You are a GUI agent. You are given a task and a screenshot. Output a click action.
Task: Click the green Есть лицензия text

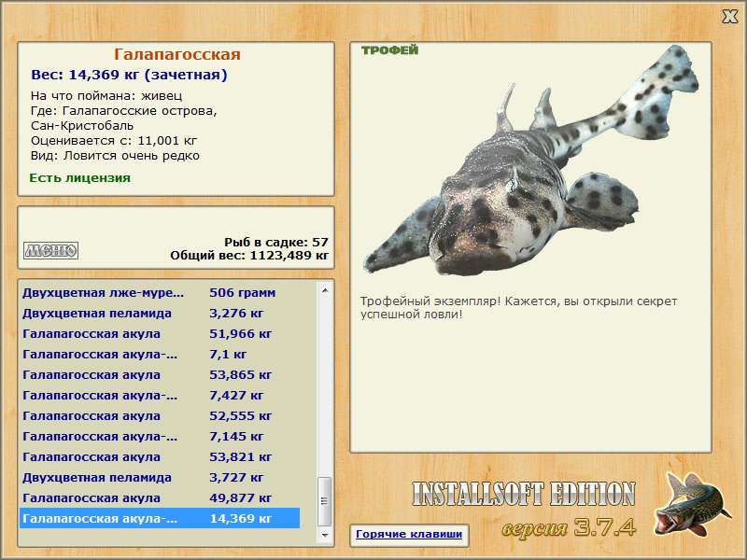[x=80, y=178]
